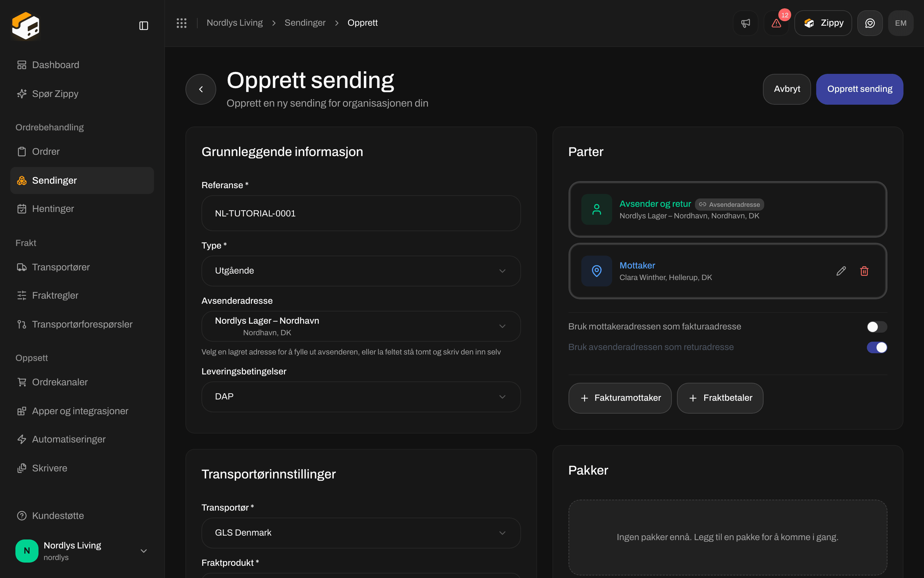
Task: Toggle mottakeradressen som fakturaadresse switch
Action: tap(877, 327)
